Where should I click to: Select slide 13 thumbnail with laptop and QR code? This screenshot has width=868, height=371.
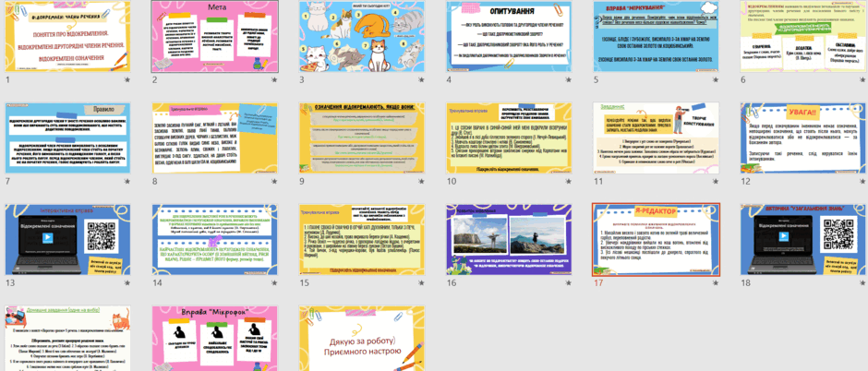[67, 239]
